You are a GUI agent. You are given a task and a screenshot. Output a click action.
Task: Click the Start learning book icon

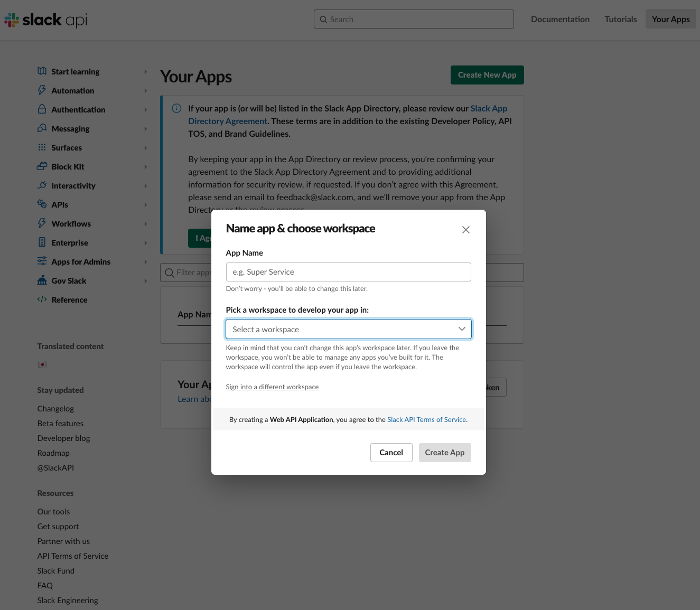point(42,71)
